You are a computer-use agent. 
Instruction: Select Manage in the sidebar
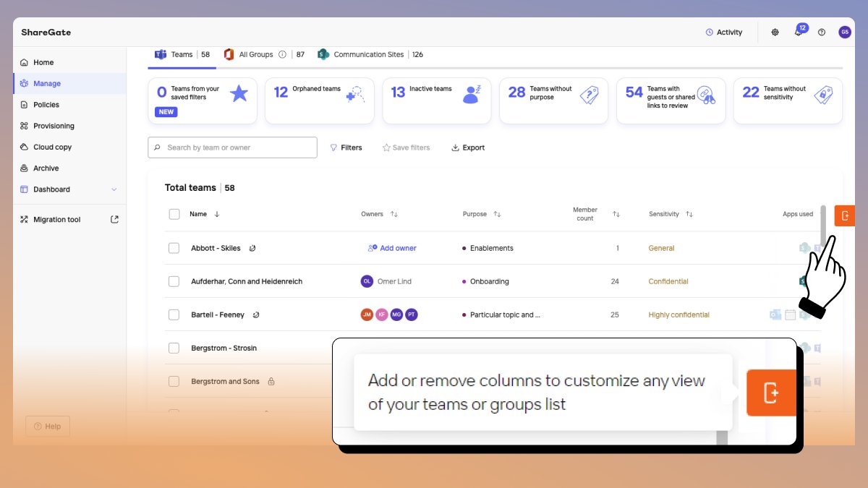point(69,83)
